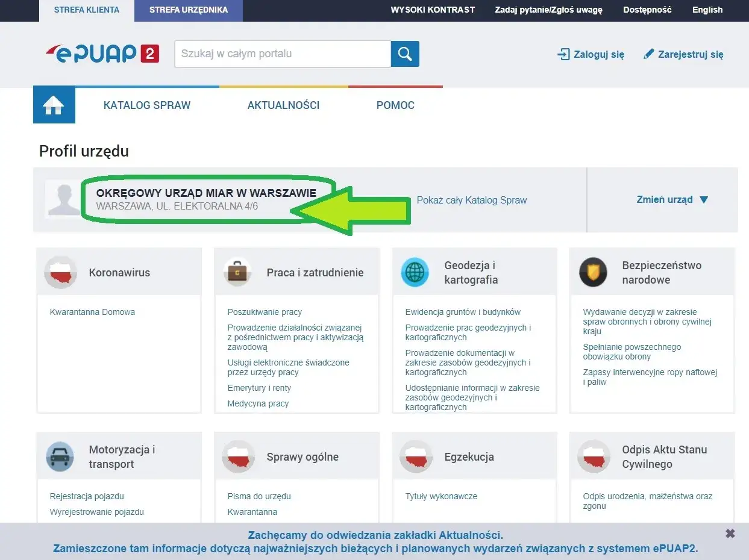
Task: Open the Pokaż cały Katalog Spraw link
Action: 472,199
